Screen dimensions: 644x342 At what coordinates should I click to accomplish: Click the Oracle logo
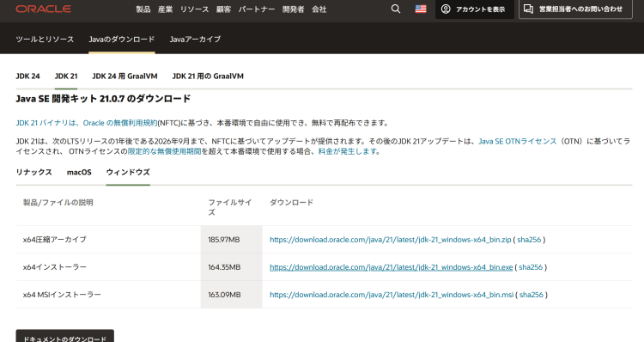pyautogui.click(x=43, y=9)
